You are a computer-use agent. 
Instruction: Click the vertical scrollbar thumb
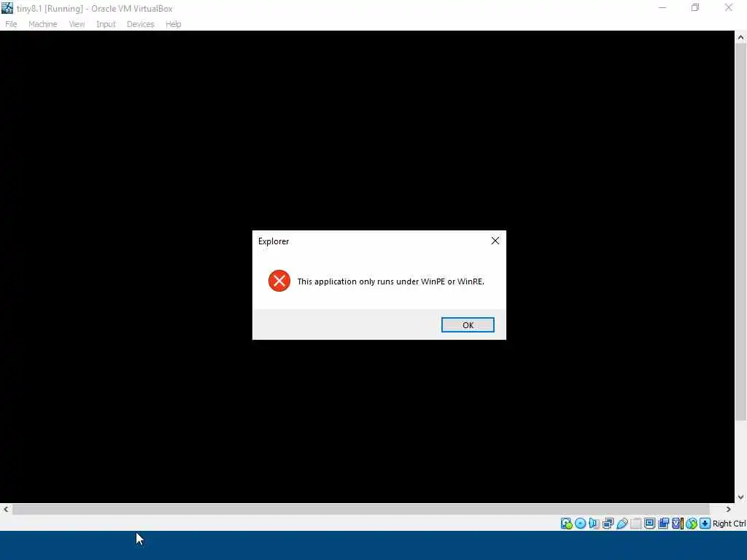tap(740, 233)
